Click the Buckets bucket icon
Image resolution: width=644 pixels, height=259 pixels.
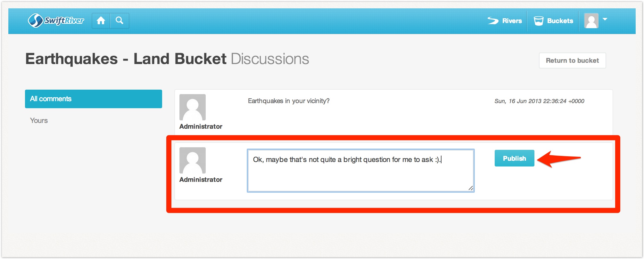pos(539,21)
